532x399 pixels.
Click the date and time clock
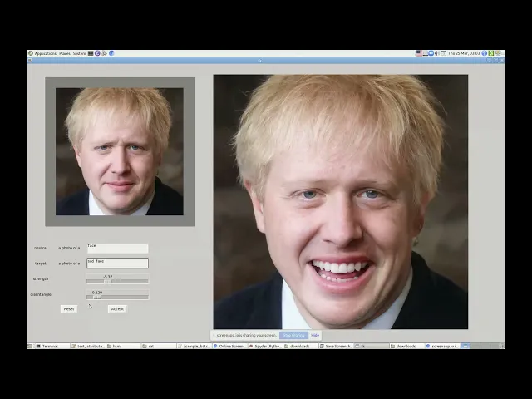pyautogui.click(x=464, y=53)
